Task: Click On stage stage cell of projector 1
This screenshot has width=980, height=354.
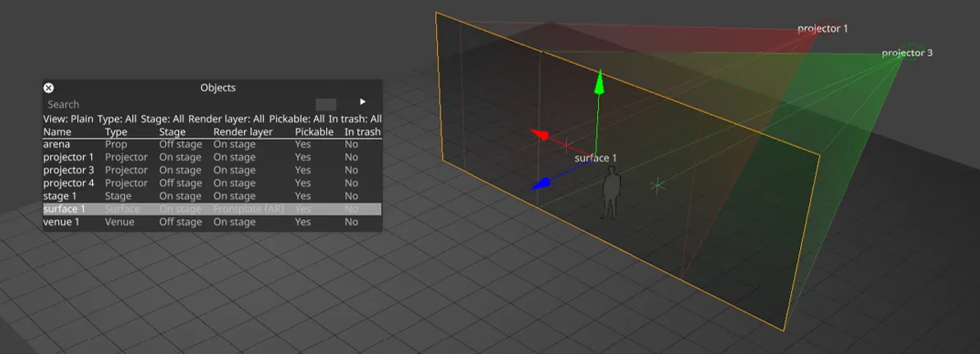Action: tap(180, 157)
